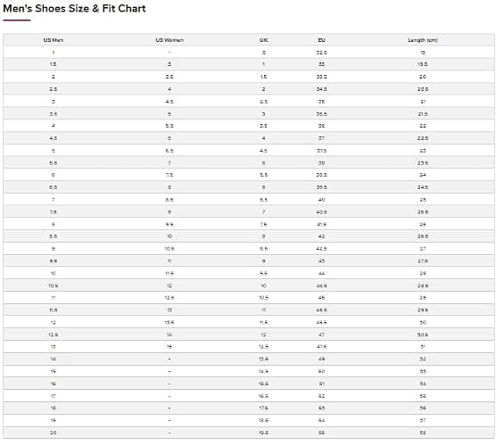Click the EU 32.5 cell in first row
The width and height of the screenshot is (504, 446).
321,53
